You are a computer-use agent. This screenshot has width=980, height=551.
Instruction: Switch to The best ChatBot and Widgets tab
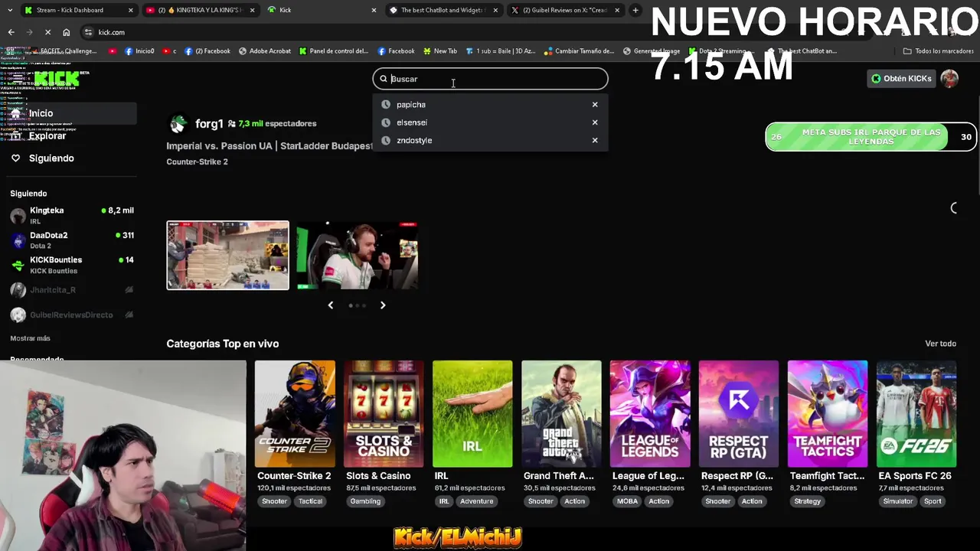pos(443,10)
